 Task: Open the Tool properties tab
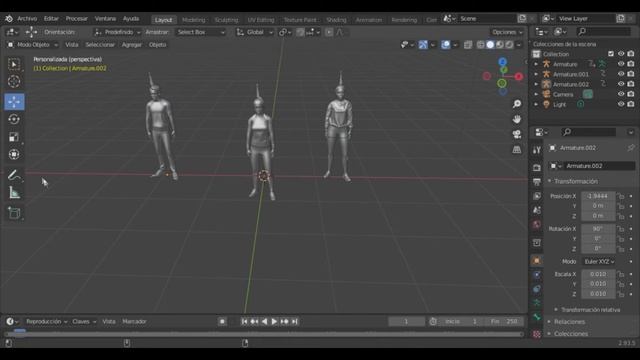[x=537, y=150]
